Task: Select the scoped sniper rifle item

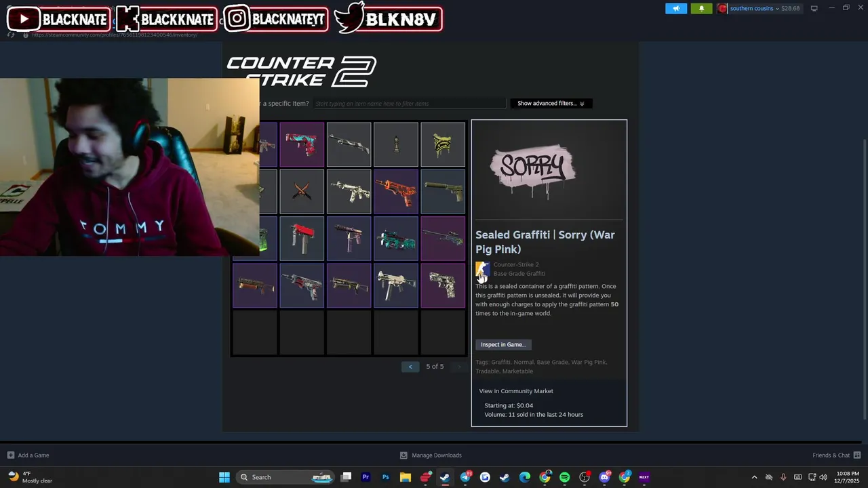Action: [x=443, y=239]
